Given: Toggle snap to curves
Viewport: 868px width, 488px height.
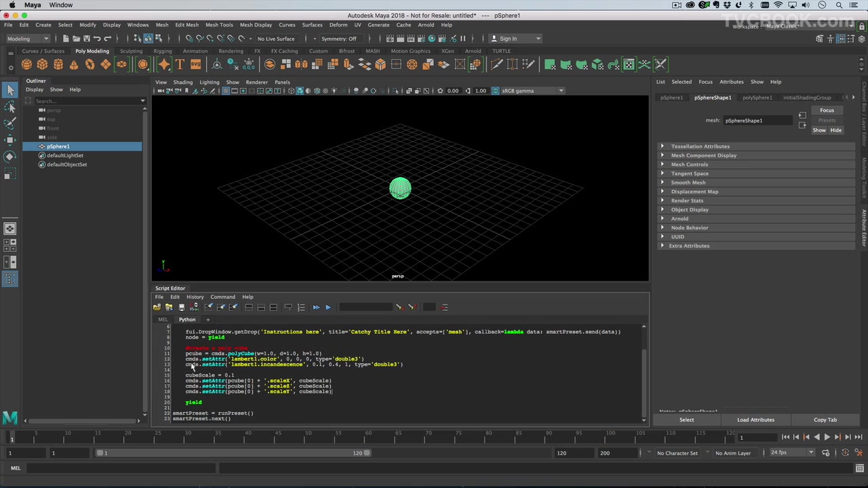Looking at the screenshot, I should pyautogui.click(x=199, y=39).
